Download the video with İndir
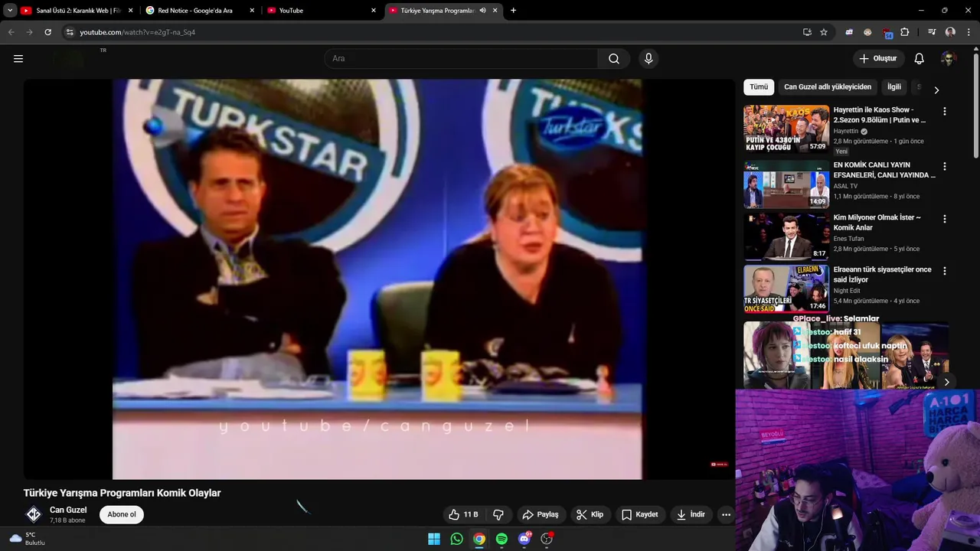 (x=691, y=514)
